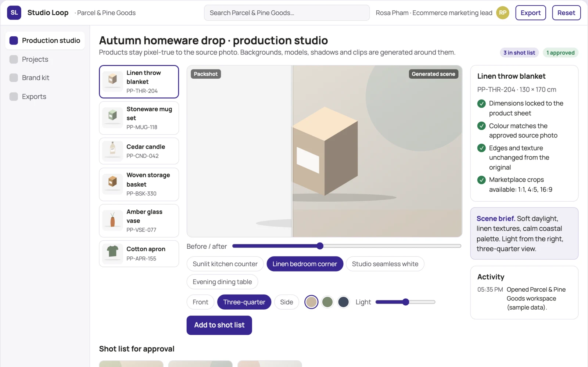
Task: Select the Linen throw blanket product thumbnail
Action: pos(112,82)
